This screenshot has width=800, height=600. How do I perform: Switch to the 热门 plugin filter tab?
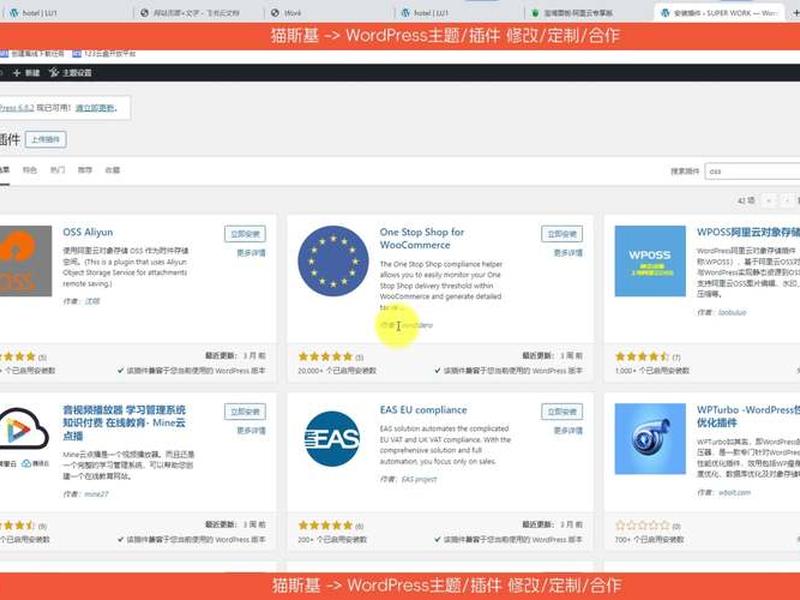57,170
